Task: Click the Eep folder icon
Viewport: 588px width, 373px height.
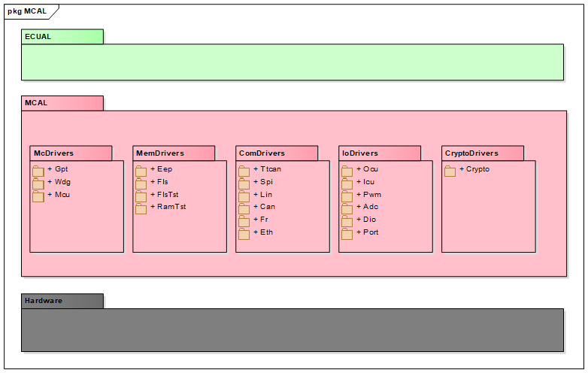Action: (141, 171)
